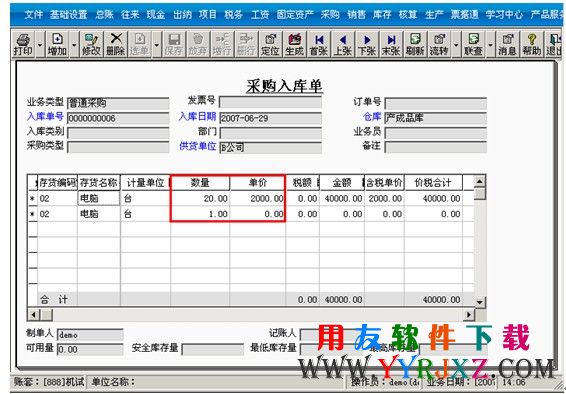This screenshot has height=394, width=566.
Task: Go to next record with 下张
Action: (x=367, y=44)
